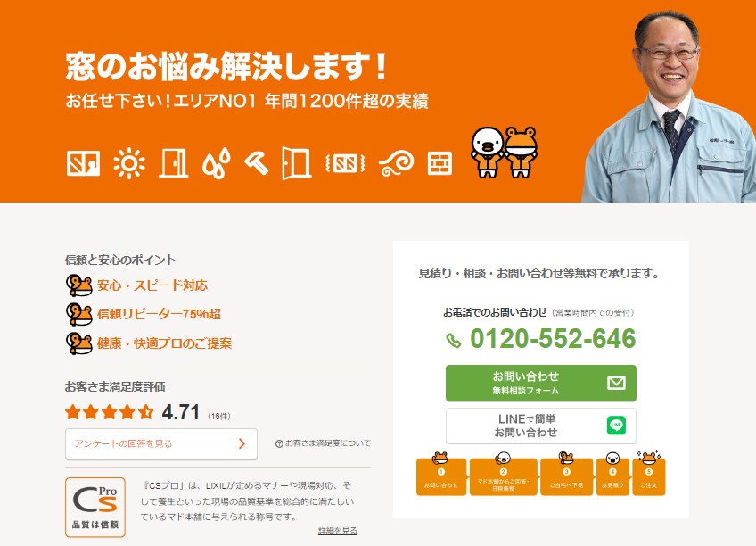The height and width of the screenshot is (546, 756).
Task: Call the phone number 0120-552-646
Action: (552, 339)
